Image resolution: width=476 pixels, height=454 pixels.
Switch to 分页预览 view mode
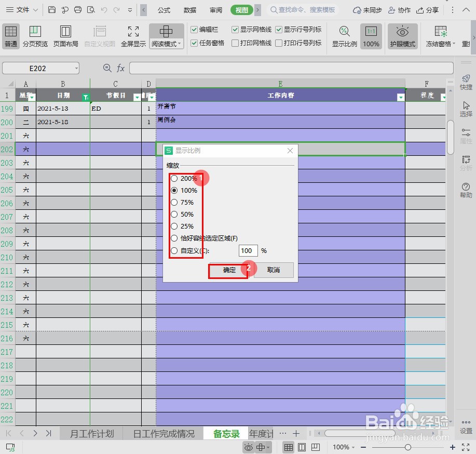click(x=35, y=35)
